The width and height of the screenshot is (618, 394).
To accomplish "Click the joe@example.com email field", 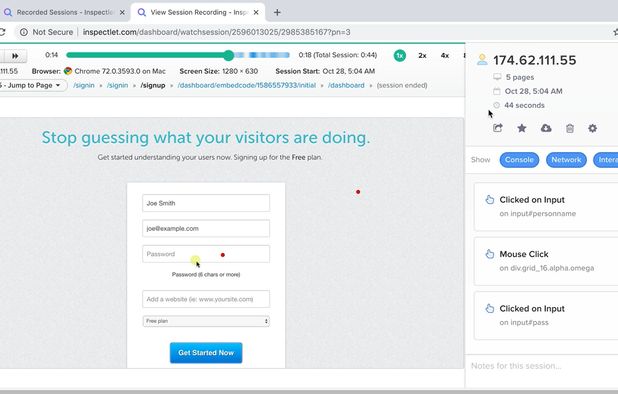I will coord(206,229).
